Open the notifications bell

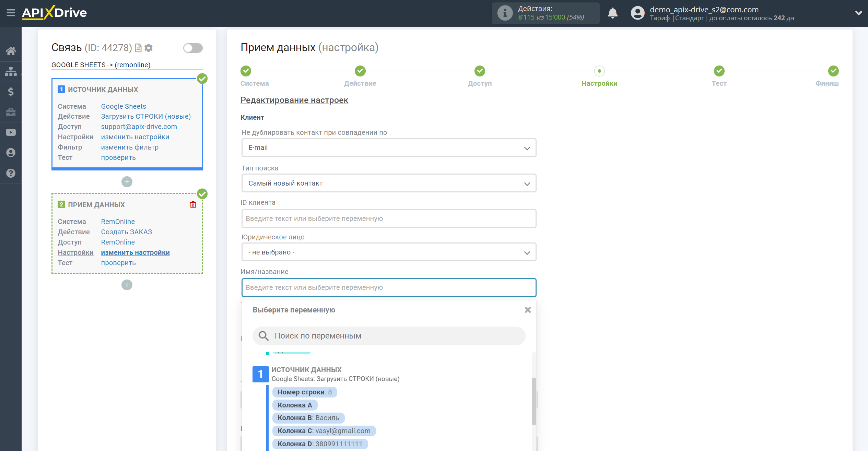click(x=612, y=13)
